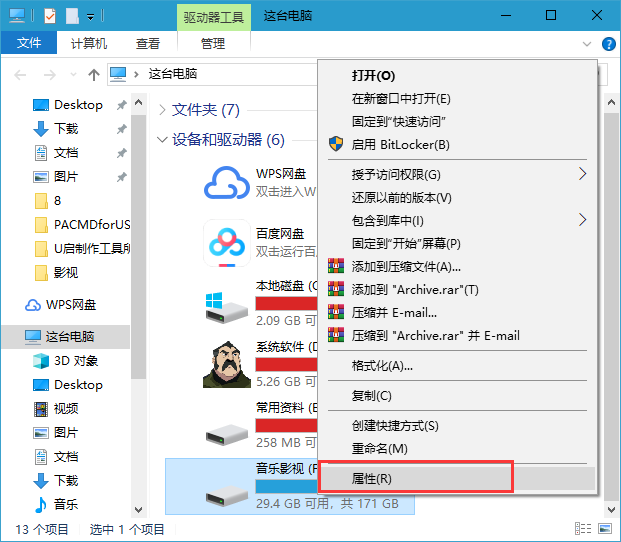This screenshot has height=542, width=621.
Task: Click 这台电脑 in the address bar
Action: point(172,74)
